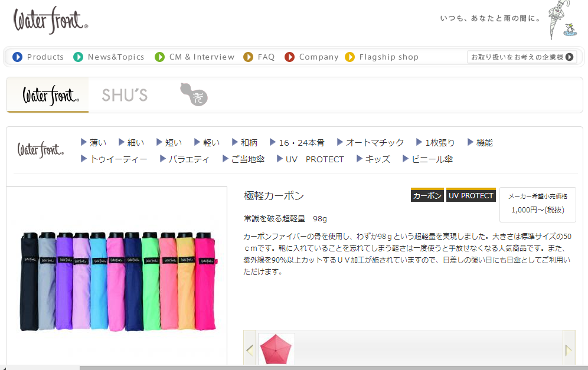
Task: Click the yellow arrow icon beside Flagship shop
Action: [x=349, y=57]
